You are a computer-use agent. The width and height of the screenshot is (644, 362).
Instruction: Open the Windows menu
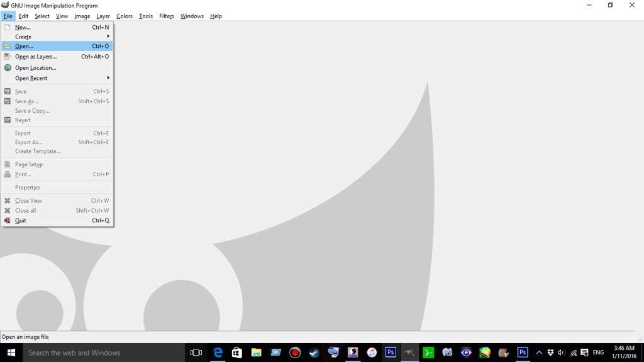pyautogui.click(x=192, y=16)
